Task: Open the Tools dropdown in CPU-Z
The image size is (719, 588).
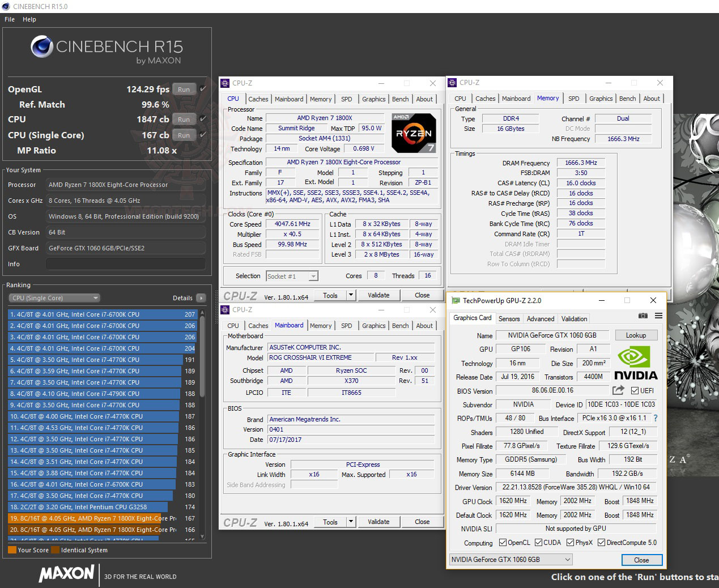Action: [351, 295]
